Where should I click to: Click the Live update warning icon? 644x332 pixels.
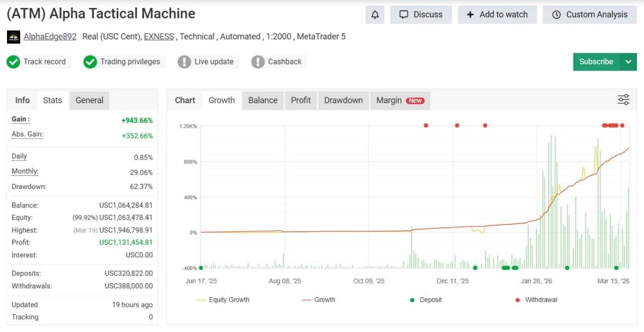(185, 62)
